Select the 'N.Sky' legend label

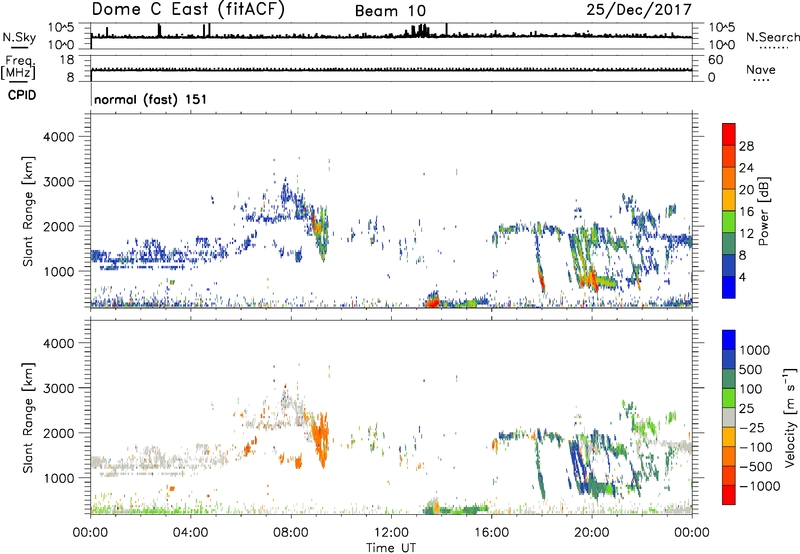point(19,37)
